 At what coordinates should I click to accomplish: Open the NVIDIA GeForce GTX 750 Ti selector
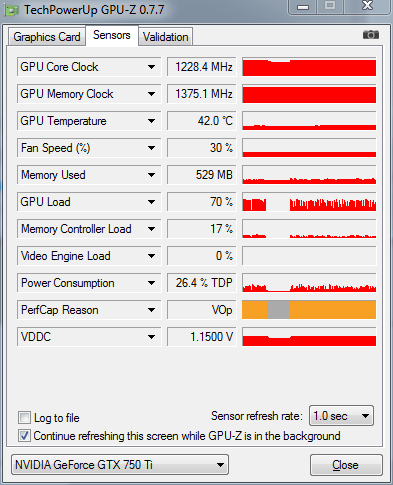pos(120,465)
